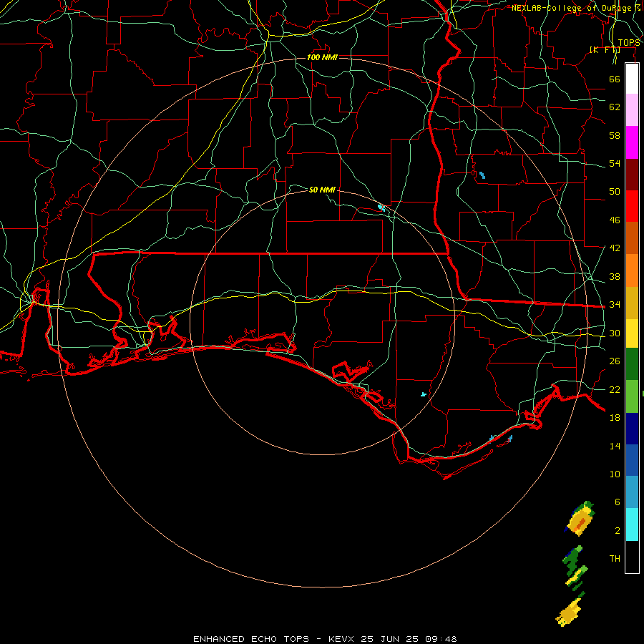Click the "42" legend label
The height and width of the screenshot is (644, 644).
[615, 248]
